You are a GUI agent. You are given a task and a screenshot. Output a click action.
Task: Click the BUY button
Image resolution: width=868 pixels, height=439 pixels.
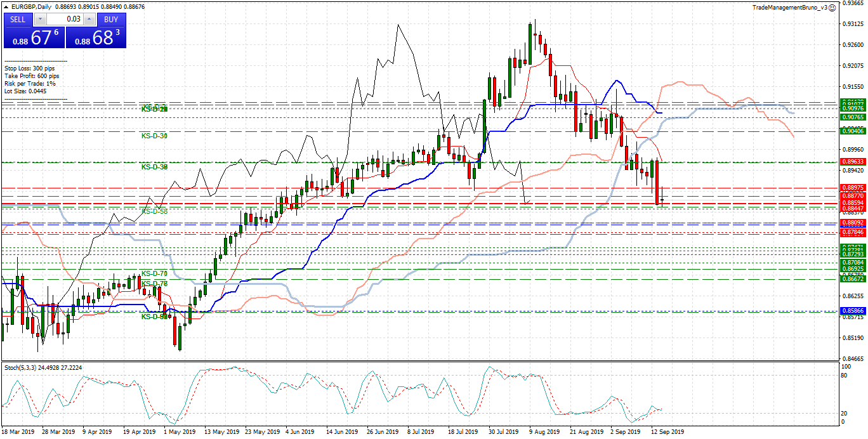111,19
